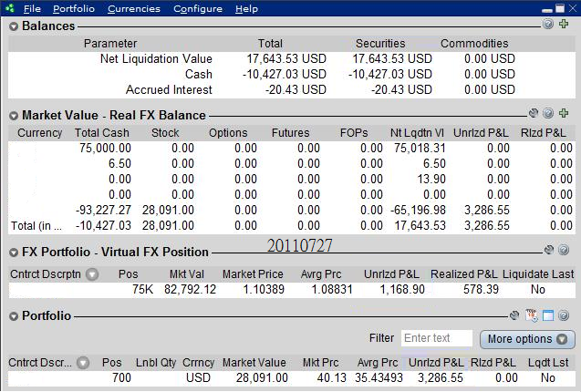The height and width of the screenshot is (392, 581).
Task: Click the Parameter column header in Balances
Action: click(110, 44)
